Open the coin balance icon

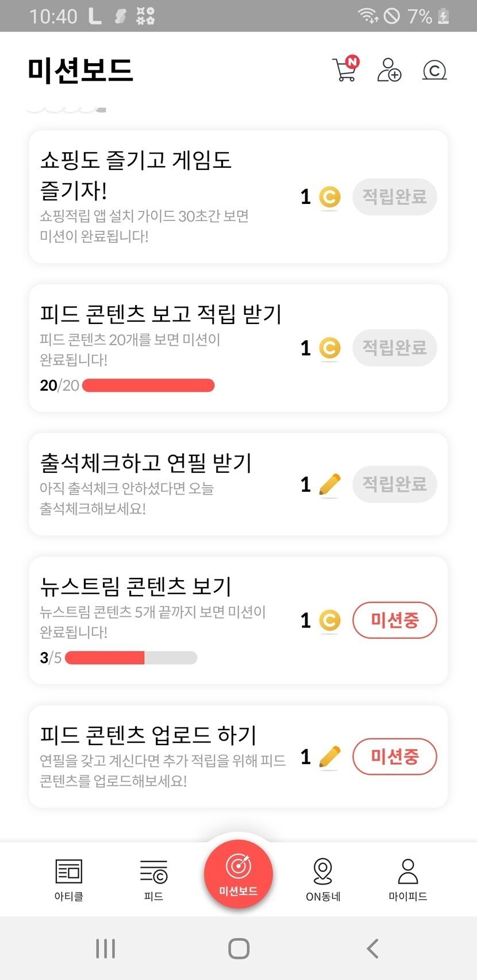click(x=434, y=70)
